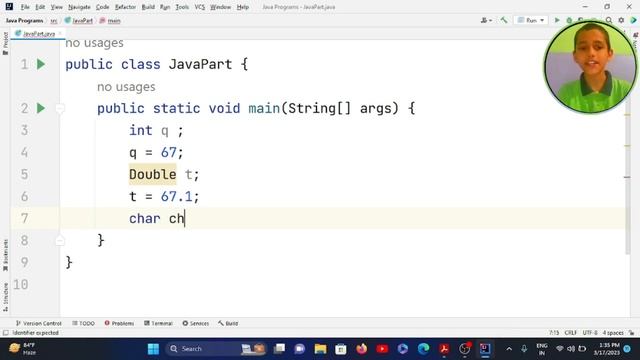Open the View menu
640x360 pixels.
click(56, 7)
